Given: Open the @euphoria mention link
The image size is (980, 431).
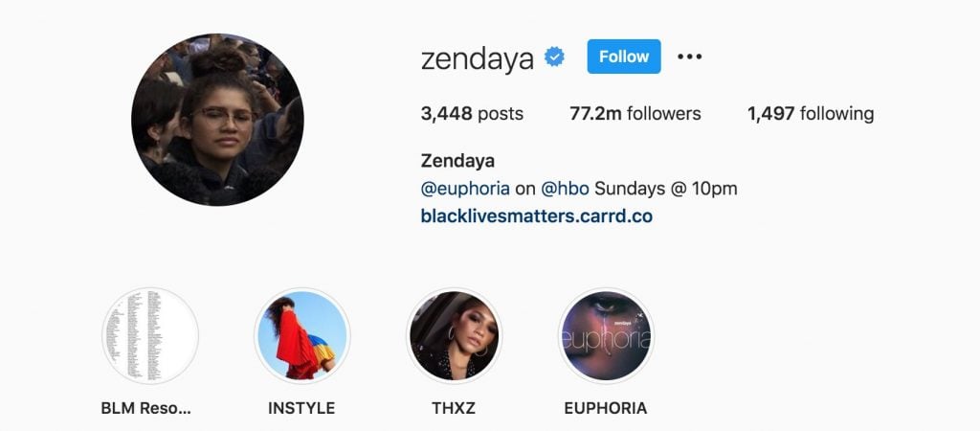Looking at the screenshot, I should pos(465,188).
